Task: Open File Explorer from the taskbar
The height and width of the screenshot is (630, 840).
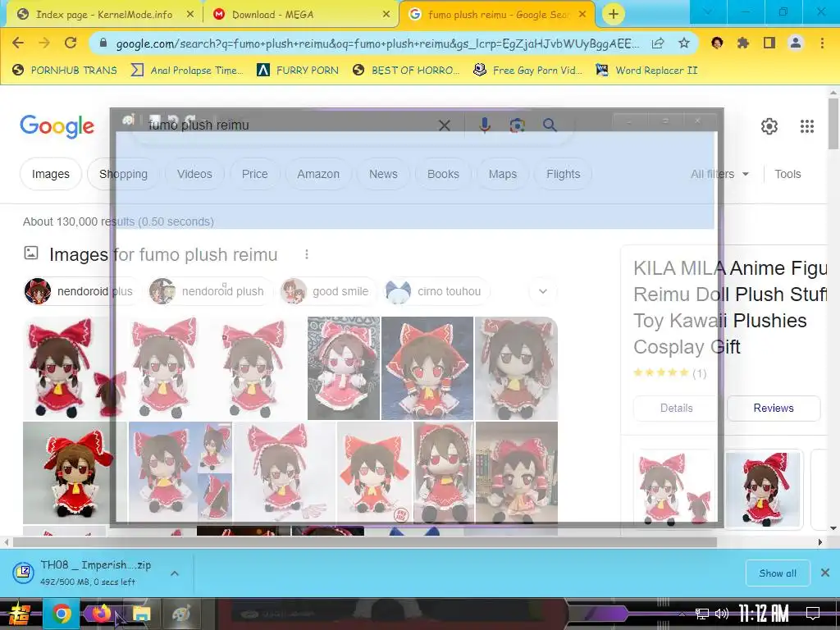Action: [x=141, y=614]
